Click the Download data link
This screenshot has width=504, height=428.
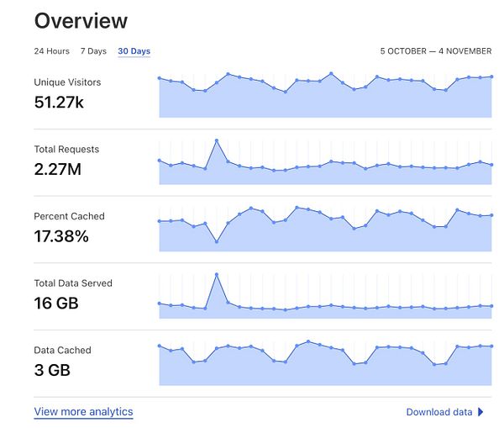[438, 412]
